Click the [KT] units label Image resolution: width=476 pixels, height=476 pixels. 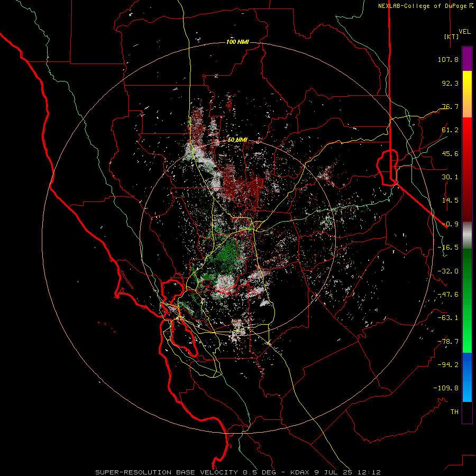click(452, 36)
